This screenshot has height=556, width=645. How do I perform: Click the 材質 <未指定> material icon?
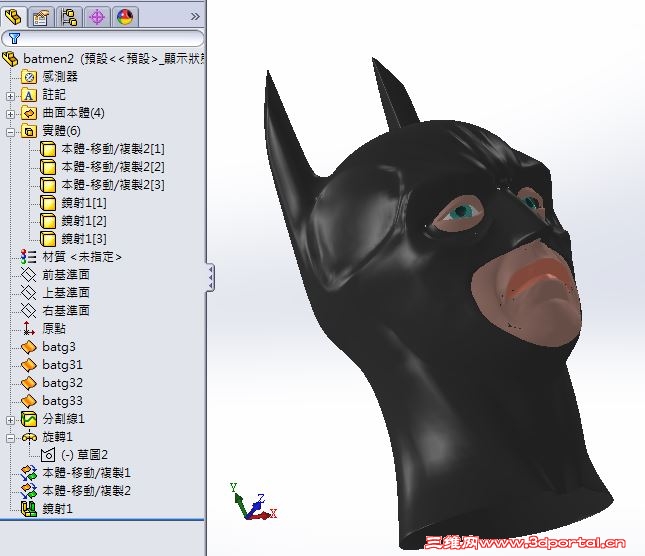(29, 257)
